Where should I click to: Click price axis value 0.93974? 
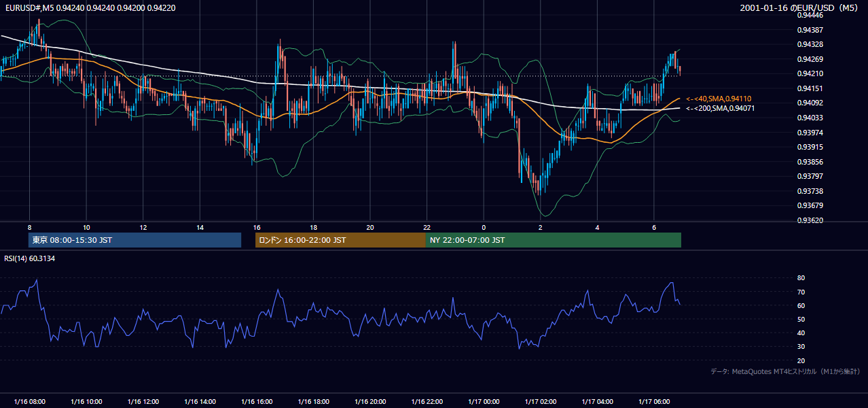coord(810,133)
